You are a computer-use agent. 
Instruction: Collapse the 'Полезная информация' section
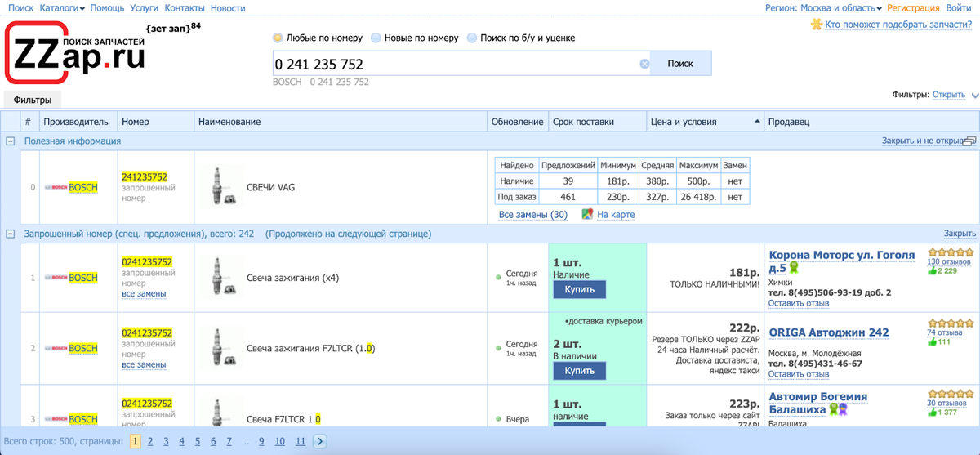tap(11, 141)
